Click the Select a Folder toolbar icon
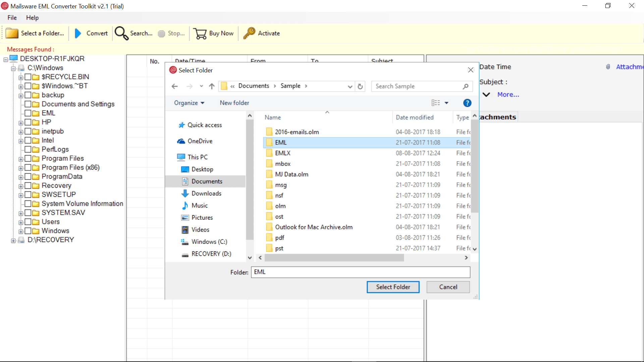This screenshot has width=644, height=362. [12, 33]
